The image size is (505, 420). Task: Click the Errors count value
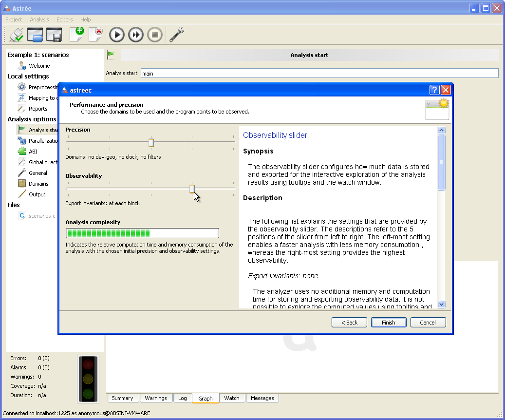pyautogui.click(x=44, y=358)
